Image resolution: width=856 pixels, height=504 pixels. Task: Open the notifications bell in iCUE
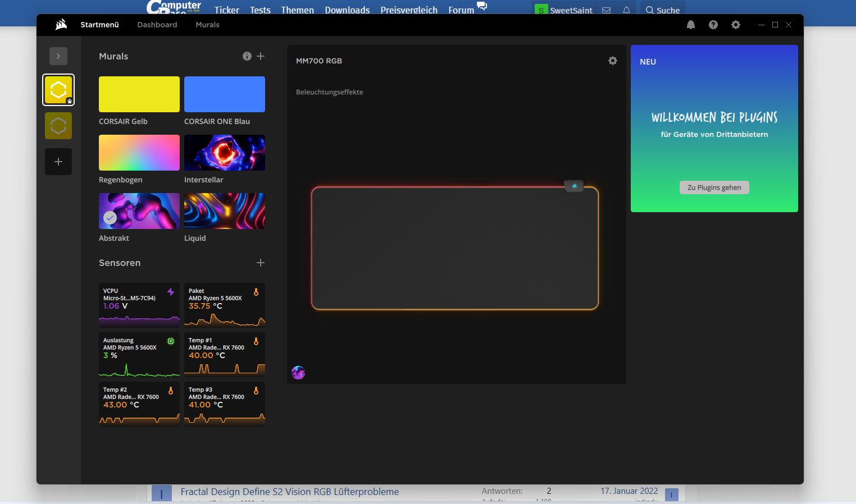point(691,25)
